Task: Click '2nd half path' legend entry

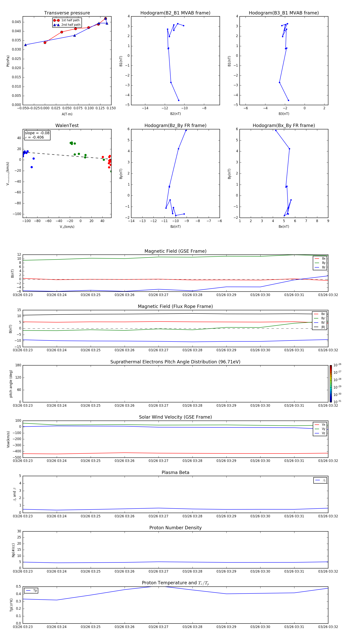Action: pos(67,25)
